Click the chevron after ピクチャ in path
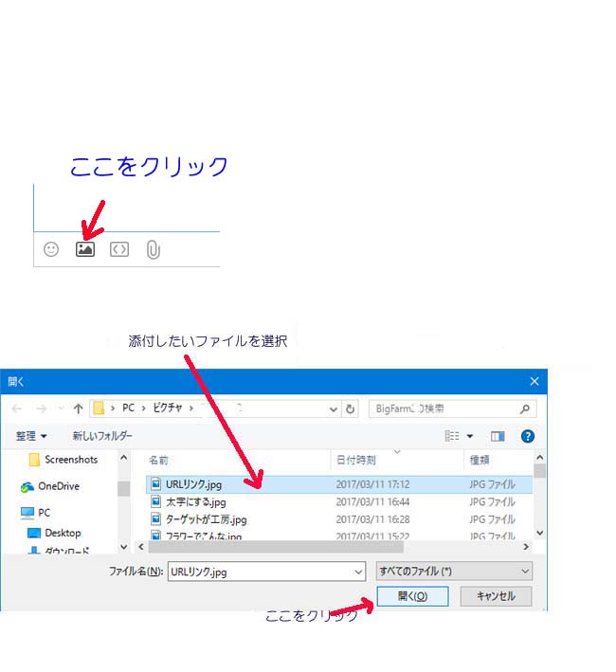 click(191, 409)
